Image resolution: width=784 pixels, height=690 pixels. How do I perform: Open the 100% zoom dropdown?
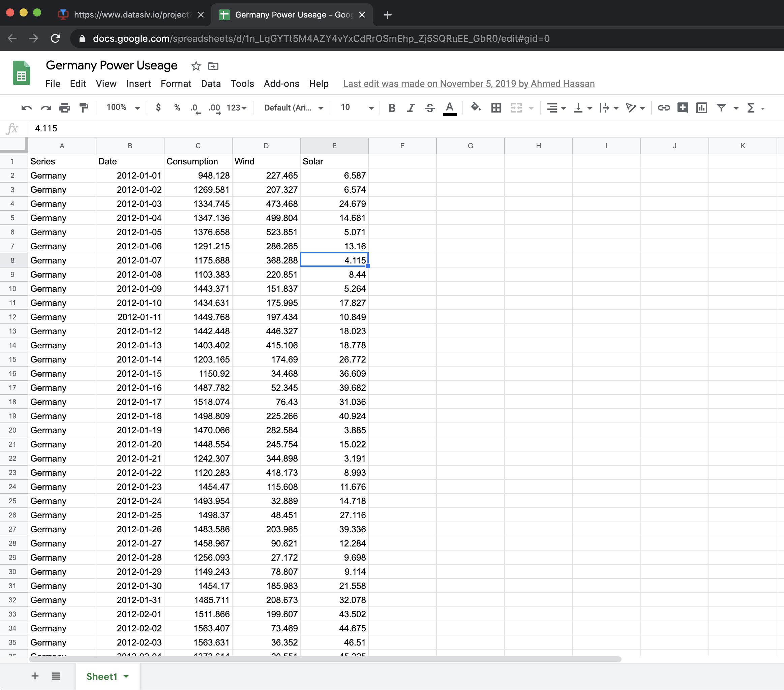[x=123, y=108]
